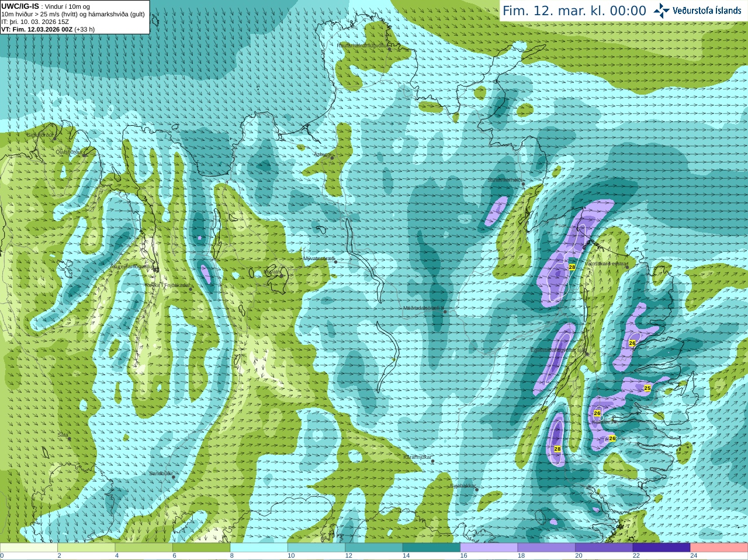Screen dimensions: 748x560
Task: Click the Mývatnsöræfi station label
Action: point(318,258)
